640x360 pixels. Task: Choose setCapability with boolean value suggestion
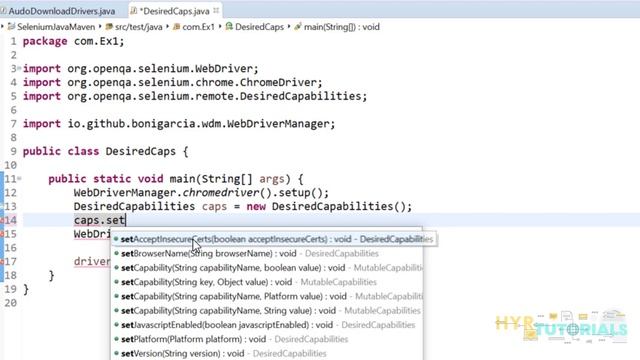point(267,268)
